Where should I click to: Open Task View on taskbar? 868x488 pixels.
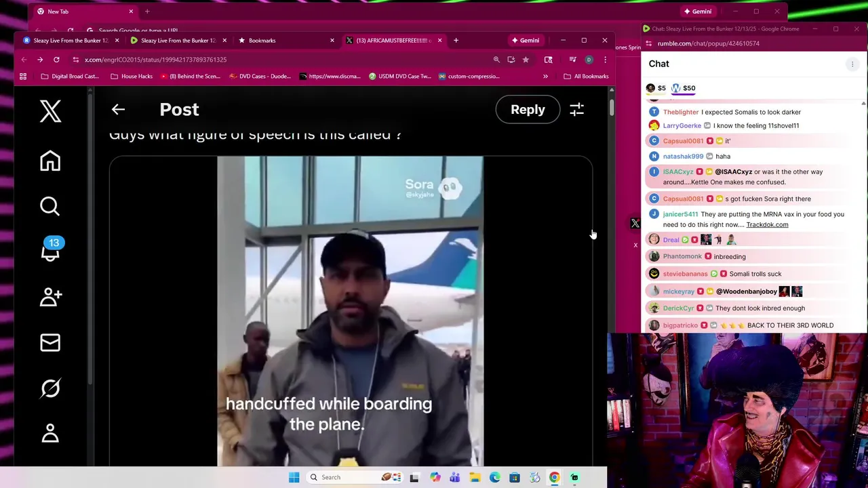tap(414, 477)
